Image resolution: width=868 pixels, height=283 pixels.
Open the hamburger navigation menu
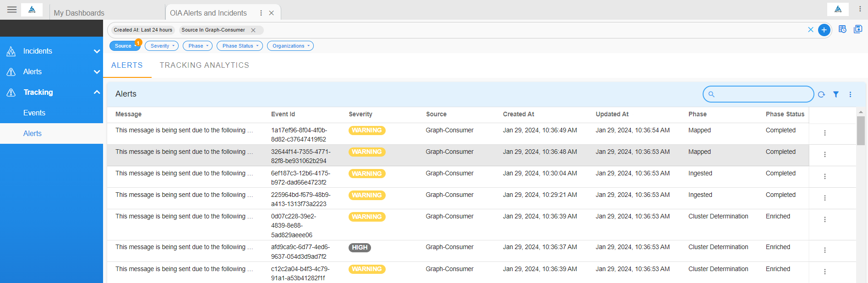(12, 10)
